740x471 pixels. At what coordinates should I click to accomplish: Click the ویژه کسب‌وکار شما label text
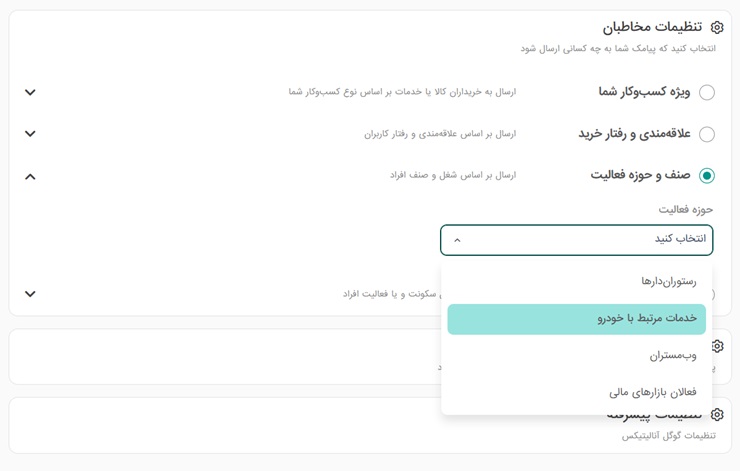[644, 92]
